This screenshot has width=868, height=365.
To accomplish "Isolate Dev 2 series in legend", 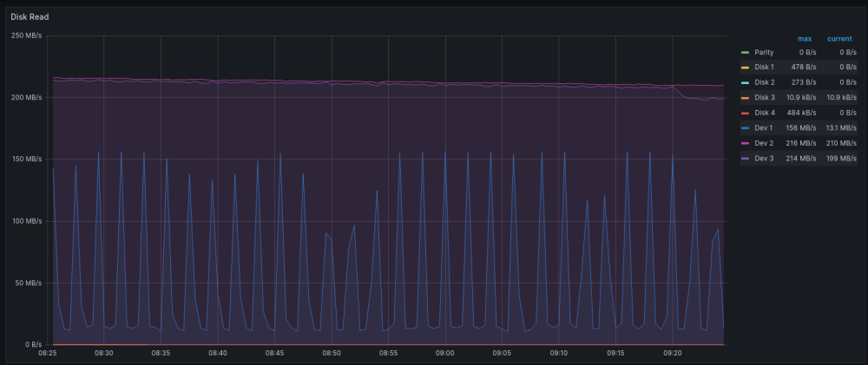I will pos(764,143).
